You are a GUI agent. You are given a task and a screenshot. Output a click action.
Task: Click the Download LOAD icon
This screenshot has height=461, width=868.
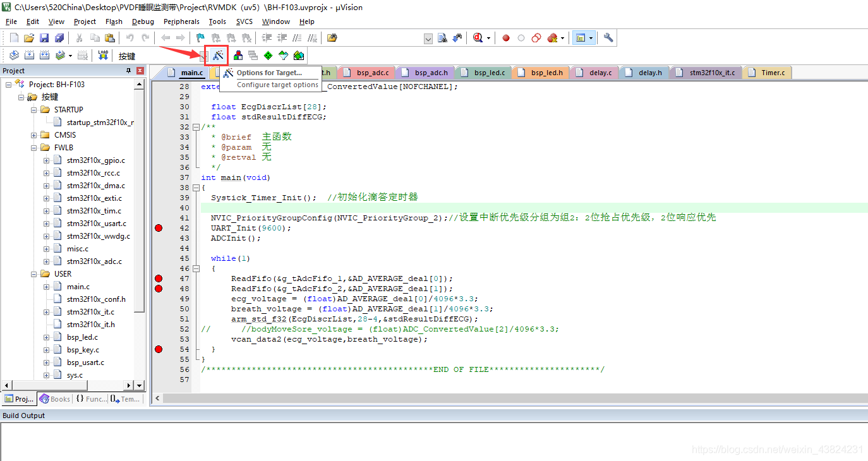pos(104,56)
